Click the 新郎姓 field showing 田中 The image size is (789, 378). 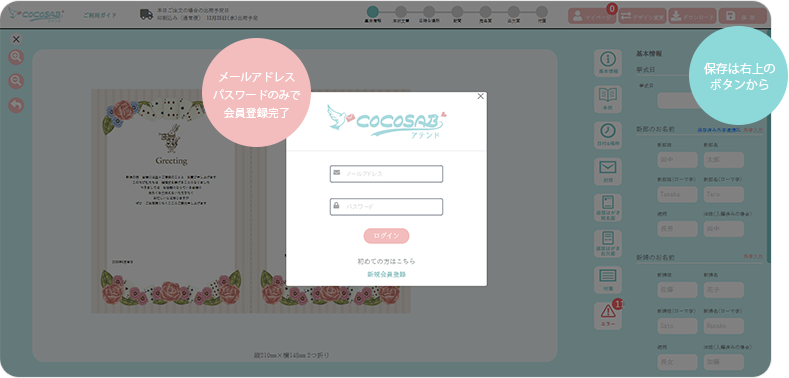click(677, 160)
